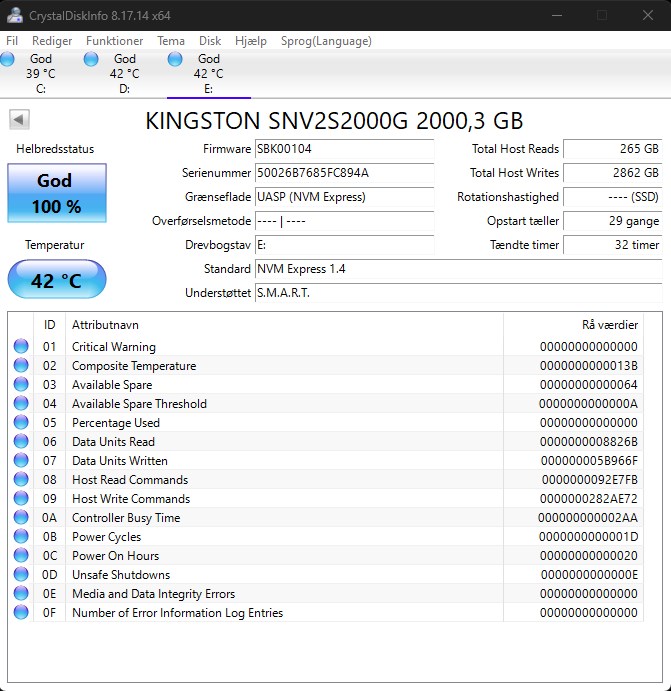Click status orb for Power Cycles row
671x691 pixels.
coord(21,536)
